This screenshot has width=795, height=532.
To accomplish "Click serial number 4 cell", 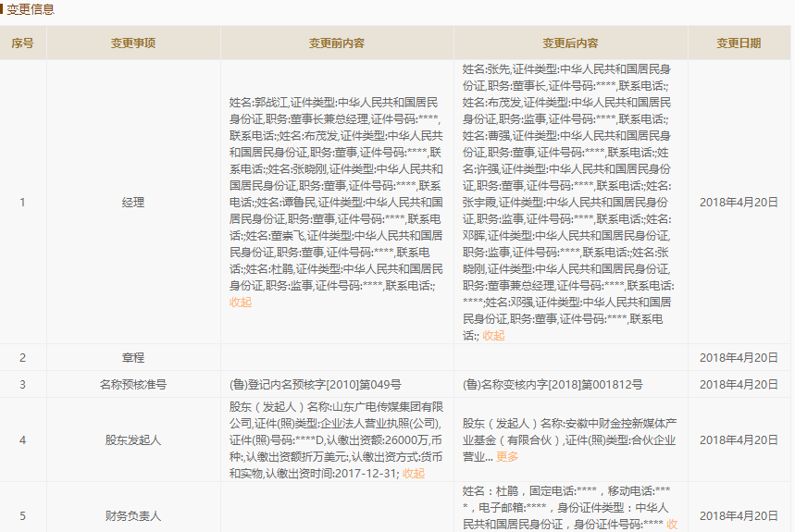I will pyautogui.click(x=23, y=439).
